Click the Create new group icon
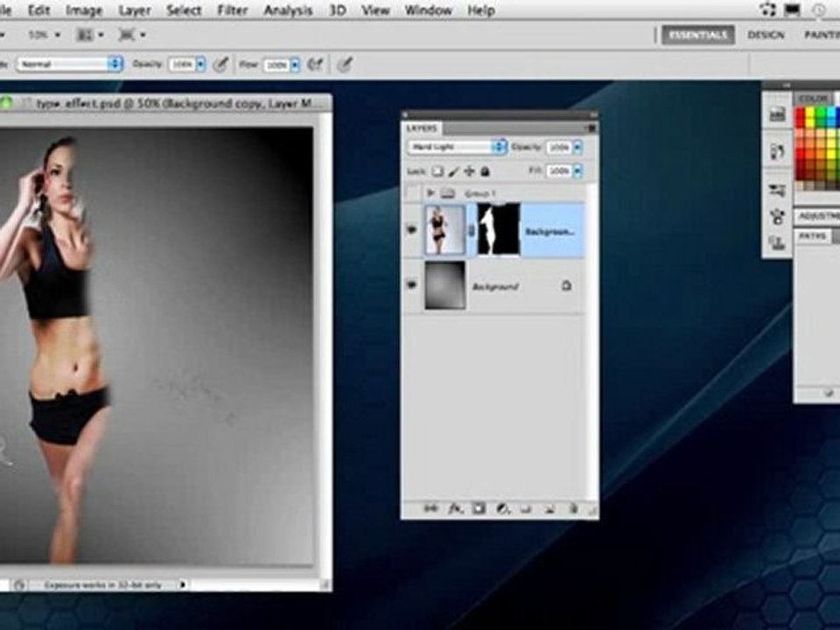Image resolution: width=840 pixels, height=630 pixels. [526, 508]
